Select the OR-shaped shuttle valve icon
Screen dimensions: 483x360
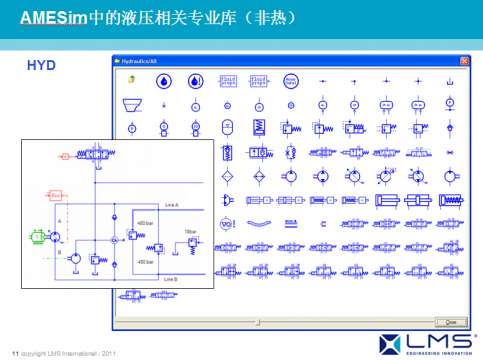pos(228,200)
